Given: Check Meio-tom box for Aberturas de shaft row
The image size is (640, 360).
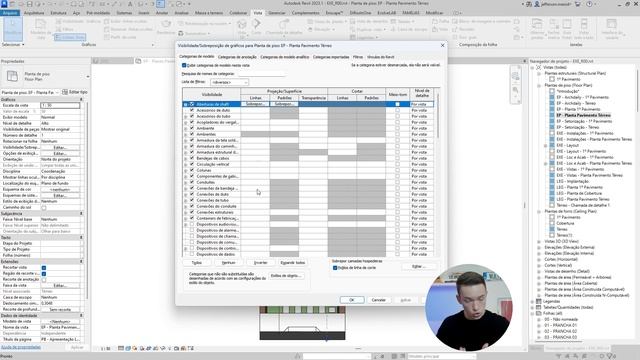Looking at the screenshot, I should (398, 104).
